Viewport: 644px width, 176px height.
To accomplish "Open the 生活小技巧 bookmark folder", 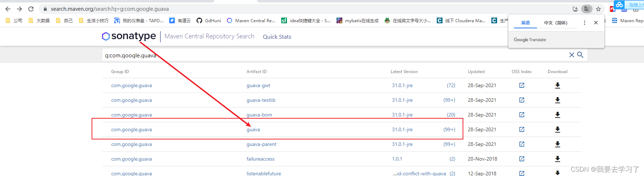I will 93,20.
